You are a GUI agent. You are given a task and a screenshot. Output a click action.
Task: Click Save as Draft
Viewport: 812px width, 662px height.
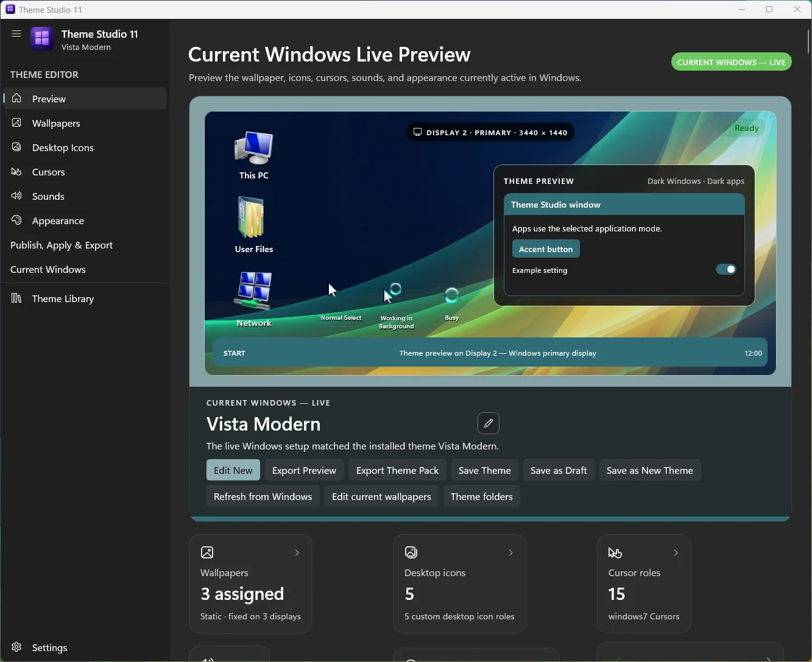559,470
